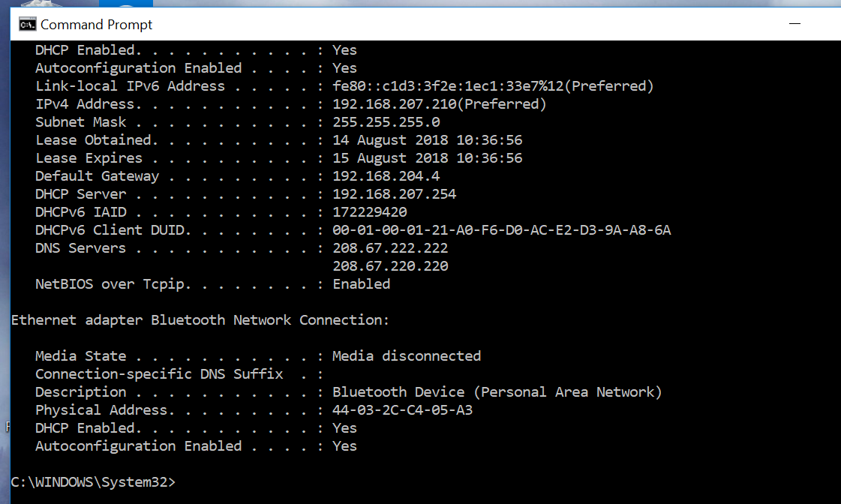Click the subnet mask value 255.255.255.0
841x504 pixels.
(386, 122)
